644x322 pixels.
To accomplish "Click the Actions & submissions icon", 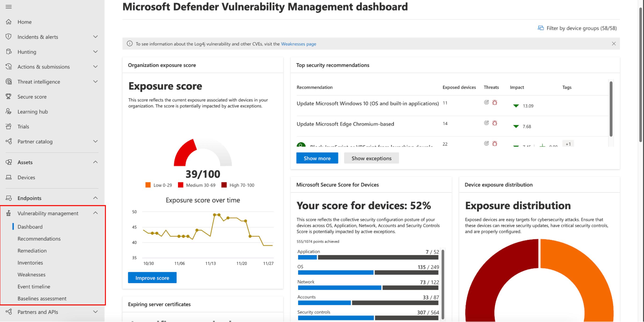I will click(x=9, y=66).
